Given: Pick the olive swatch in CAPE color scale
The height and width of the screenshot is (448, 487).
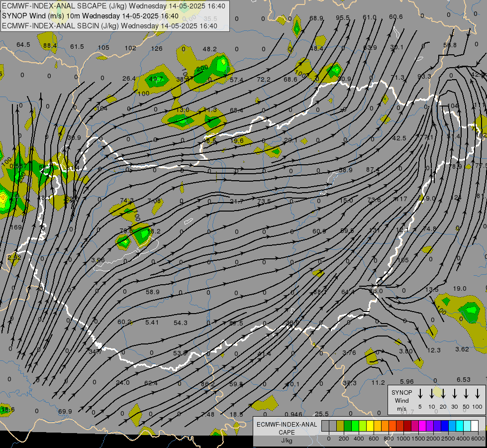Looking at the screenshot, I should click(340, 426).
